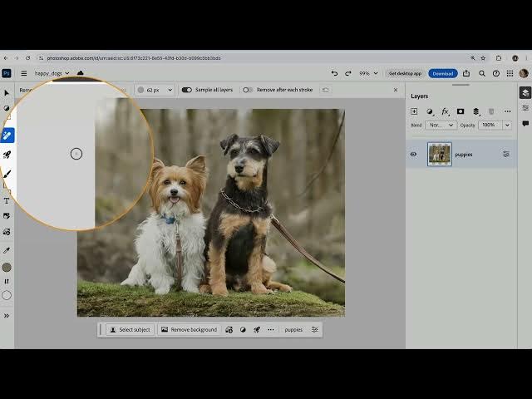Select the Remove tool bandage icon

[x=7, y=135]
